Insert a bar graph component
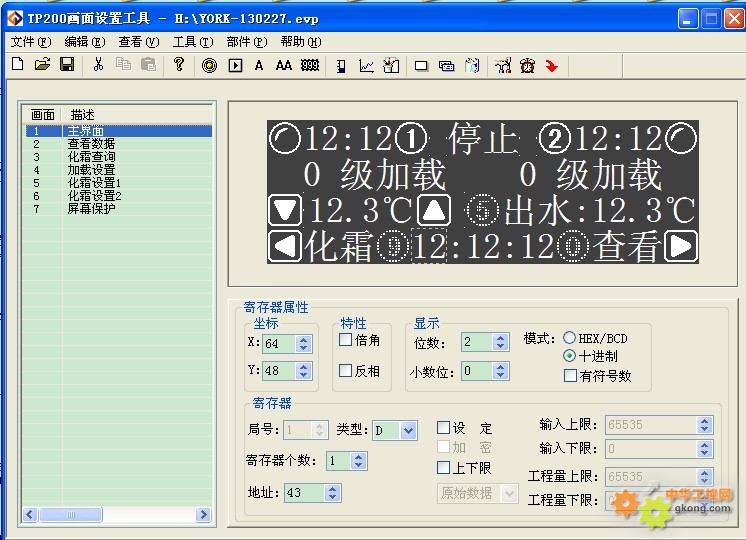This screenshot has height=540, width=746. 341,66
